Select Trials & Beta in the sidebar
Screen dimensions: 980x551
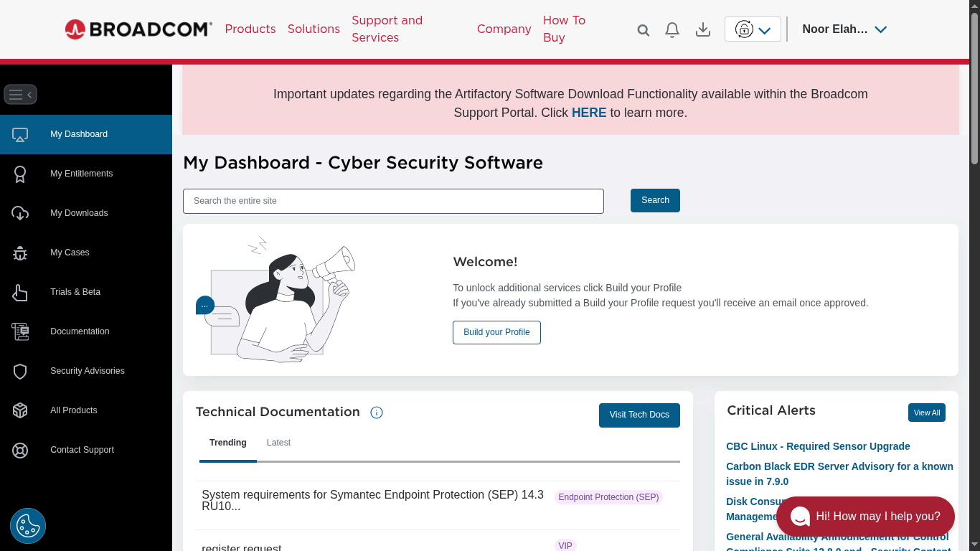pos(75,291)
